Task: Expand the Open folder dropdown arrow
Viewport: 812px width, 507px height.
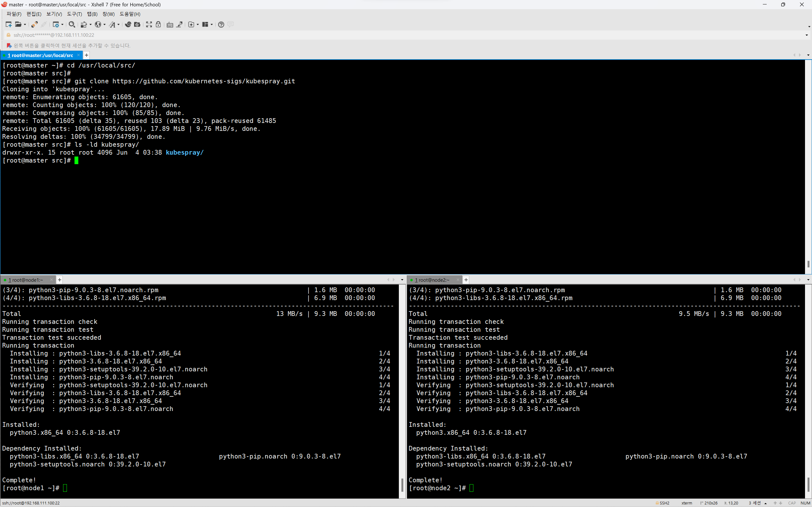Action: point(25,24)
